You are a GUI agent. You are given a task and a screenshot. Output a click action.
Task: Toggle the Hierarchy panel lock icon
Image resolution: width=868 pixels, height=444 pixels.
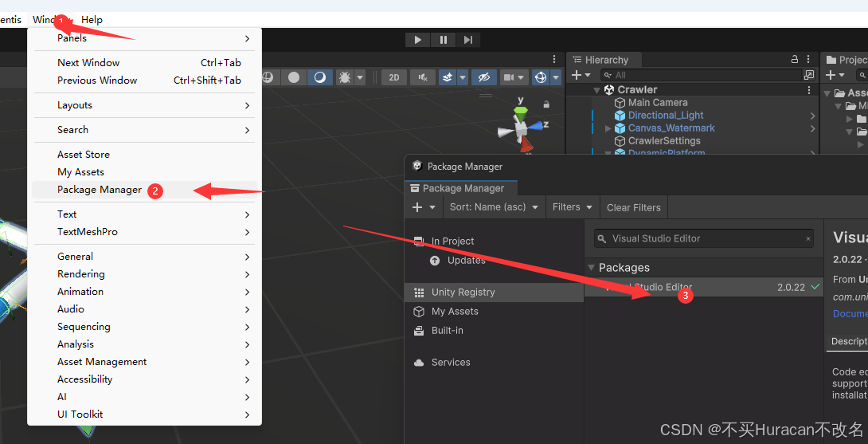coord(795,59)
